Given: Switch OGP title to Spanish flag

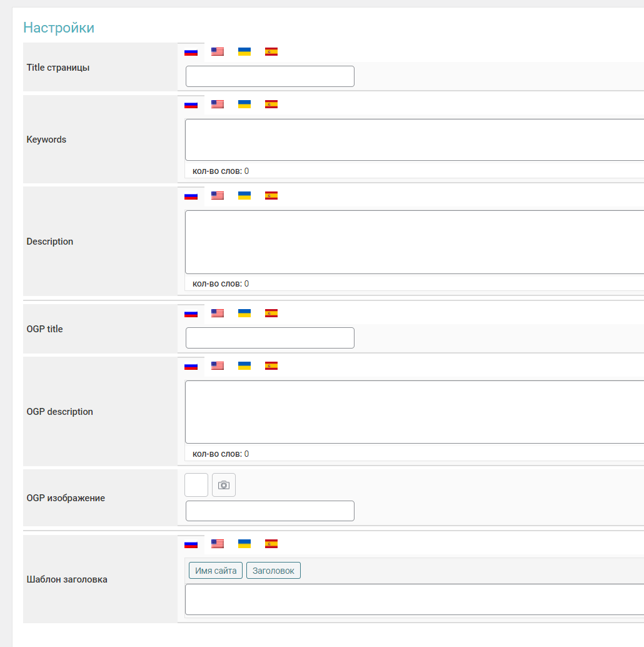Looking at the screenshot, I should 271,313.
